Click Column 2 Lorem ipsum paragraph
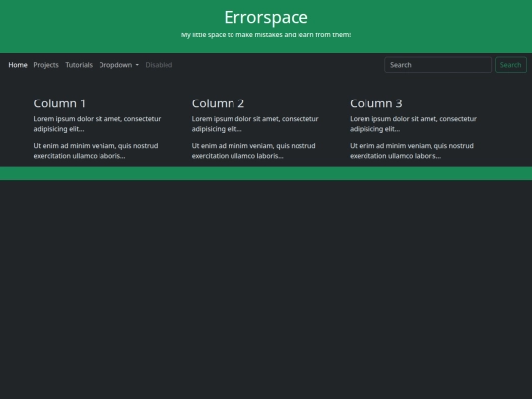Screen dimensions: 532x399 pyautogui.click(x=255, y=124)
